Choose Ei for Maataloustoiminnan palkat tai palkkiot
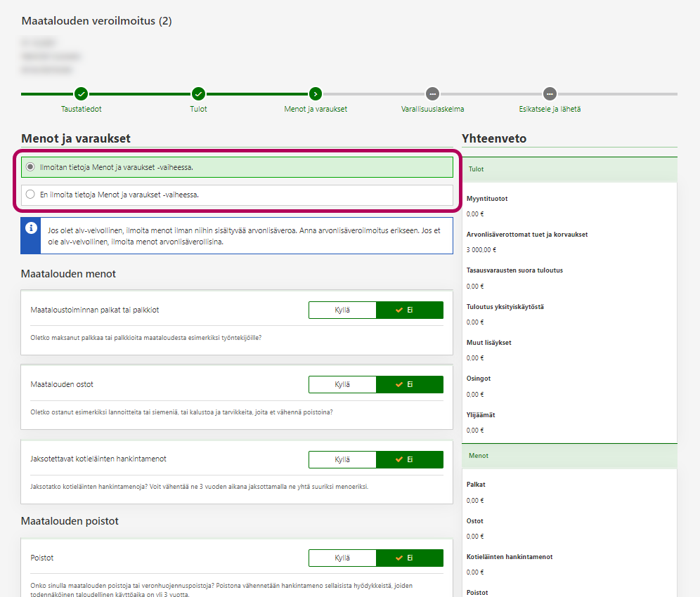 coord(410,310)
